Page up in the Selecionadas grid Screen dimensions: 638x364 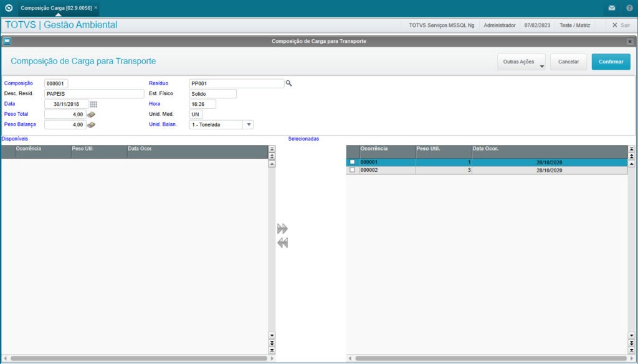point(632,156)
